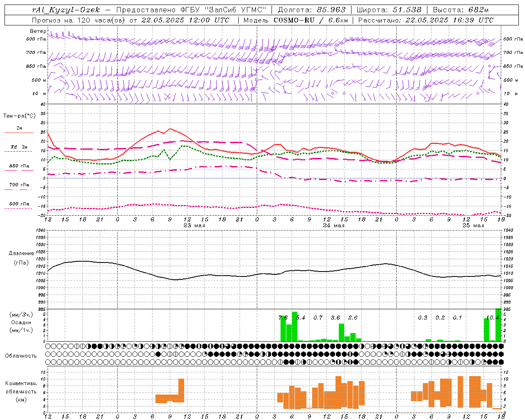Screen dimensions: 525x420
Task: Click the Рассчитано: 22.05.2025 16:39 UTC text
Action: tap(426, 20)
